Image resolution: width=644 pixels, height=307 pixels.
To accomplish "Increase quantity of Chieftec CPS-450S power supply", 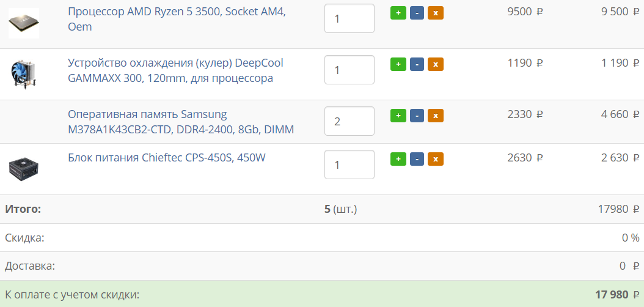I will pos(398,159).
